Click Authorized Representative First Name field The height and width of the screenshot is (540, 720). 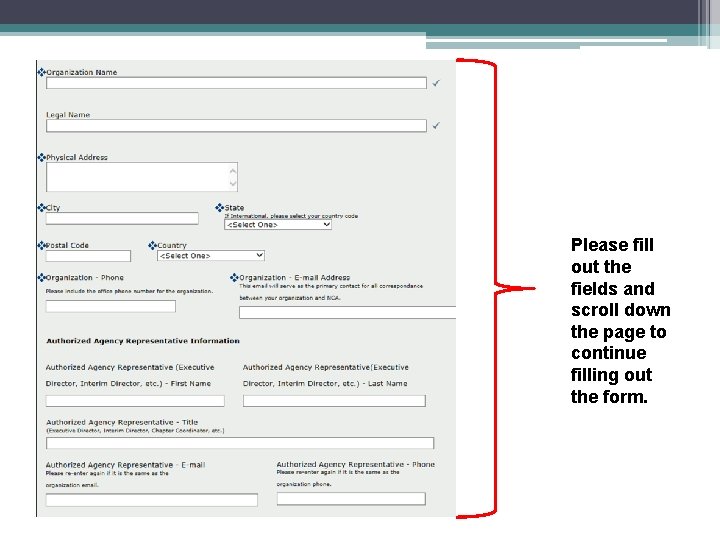(135, 401)
